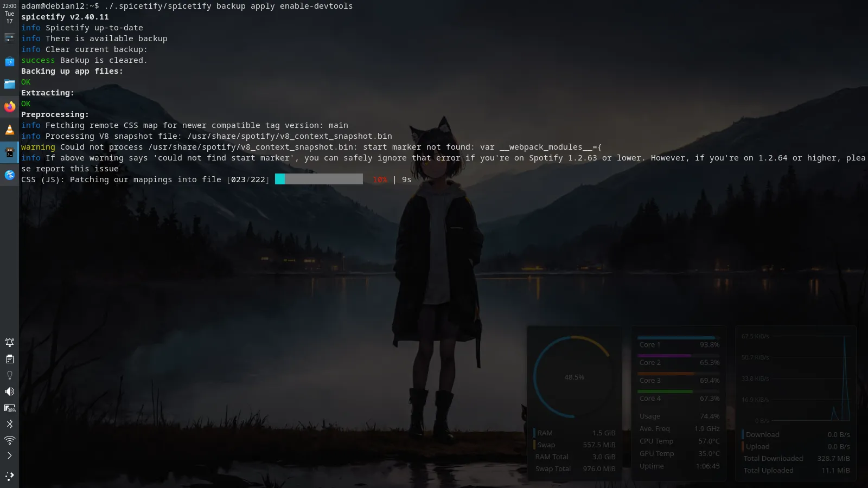Image resolution: width=868 pixels, height=488 pixels.
Task: Click the icon at the panel's bottom end
Action: 9,476
